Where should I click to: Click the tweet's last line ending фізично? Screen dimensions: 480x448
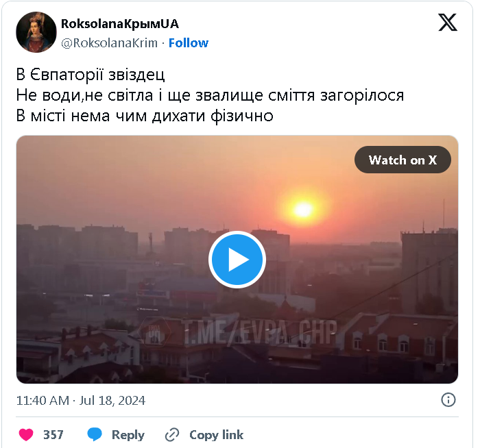[x=145, y=116]
